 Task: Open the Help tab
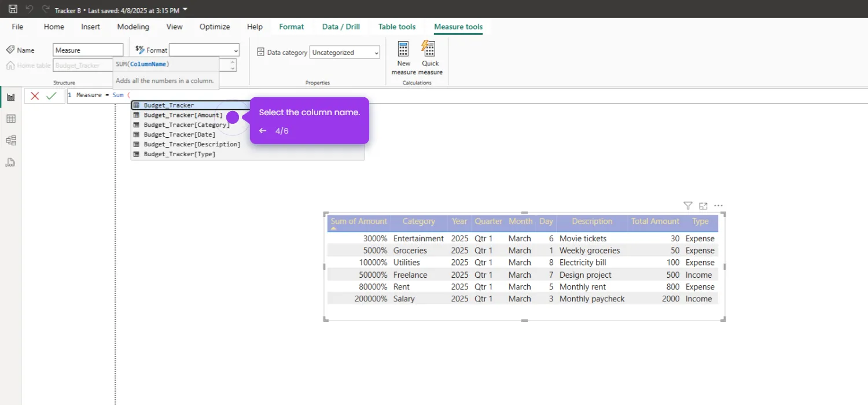pos(255,27)
